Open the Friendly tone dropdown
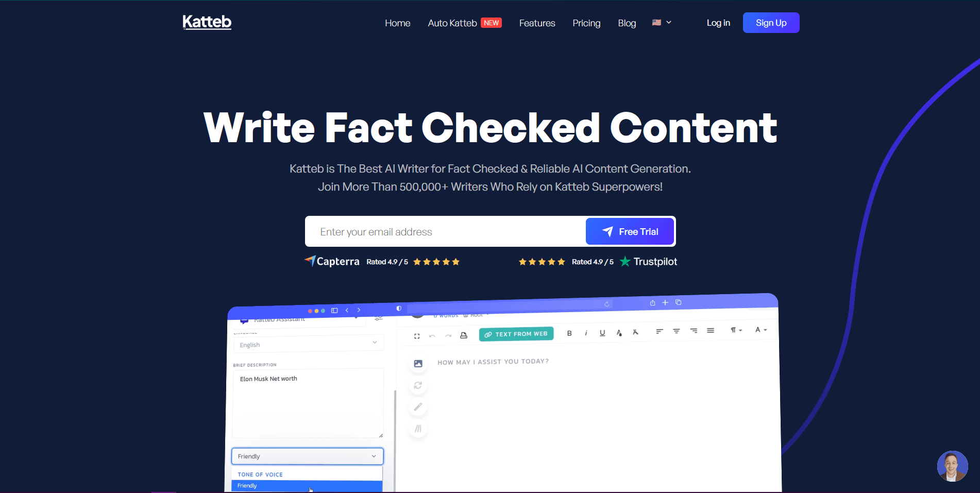The height and width of the screenshot is (493, 980). (308, 456)
